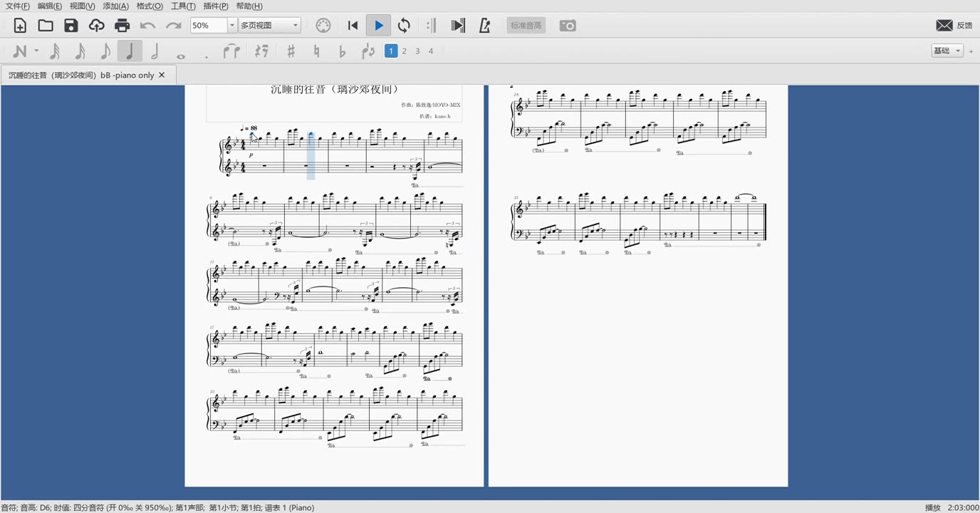Click the highlighted blue playback cursor in measure 2
The image size is (980, 513).
click(311, 155)
